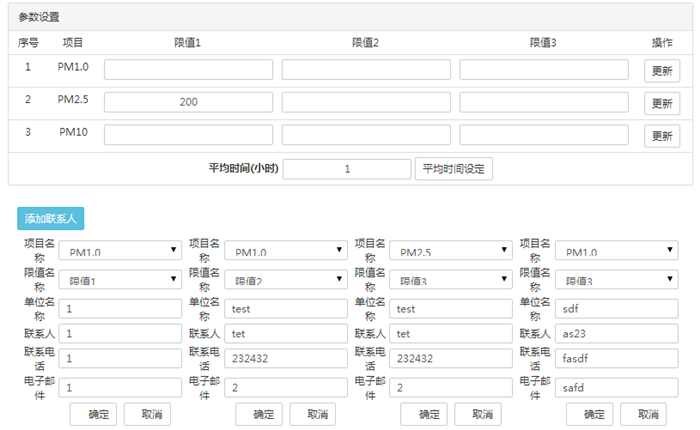Open the 限值名称 dropdown showing 限值2

(285, 280)
